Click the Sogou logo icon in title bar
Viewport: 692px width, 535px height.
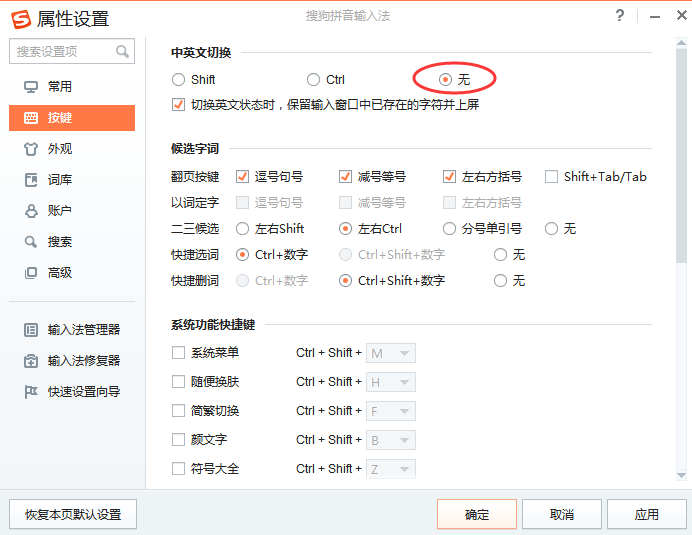pos(21,19)
